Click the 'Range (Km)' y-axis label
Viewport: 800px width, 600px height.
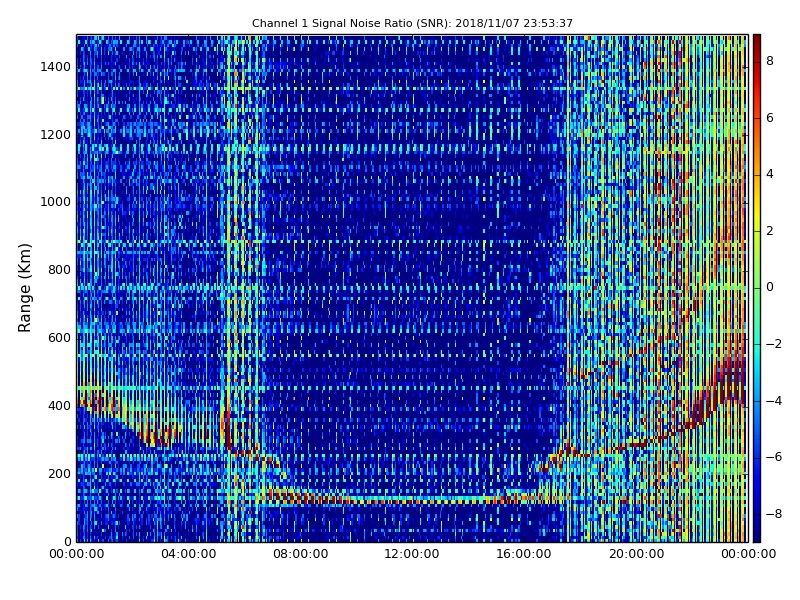coord(24,288)
